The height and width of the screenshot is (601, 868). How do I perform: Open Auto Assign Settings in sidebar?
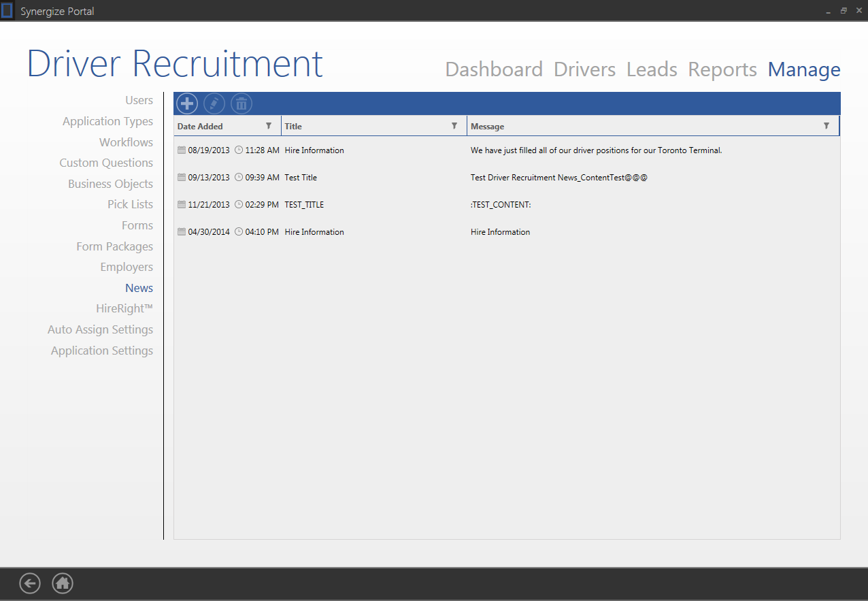(x=100, y=329)
